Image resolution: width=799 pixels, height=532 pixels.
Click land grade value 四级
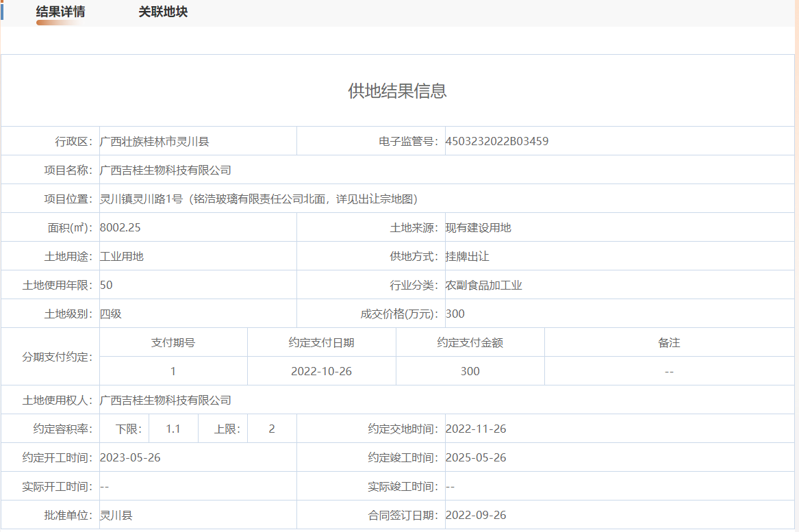coord(111,314)
